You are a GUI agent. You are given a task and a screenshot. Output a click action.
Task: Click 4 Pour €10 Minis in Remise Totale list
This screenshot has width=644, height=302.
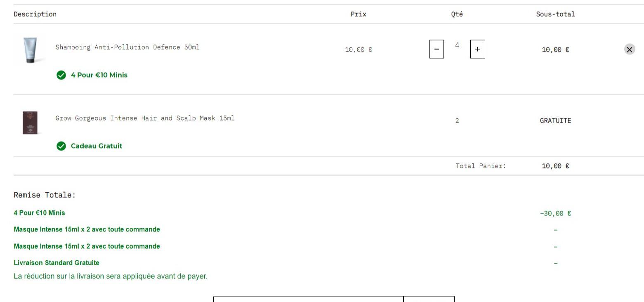(39, 213)
